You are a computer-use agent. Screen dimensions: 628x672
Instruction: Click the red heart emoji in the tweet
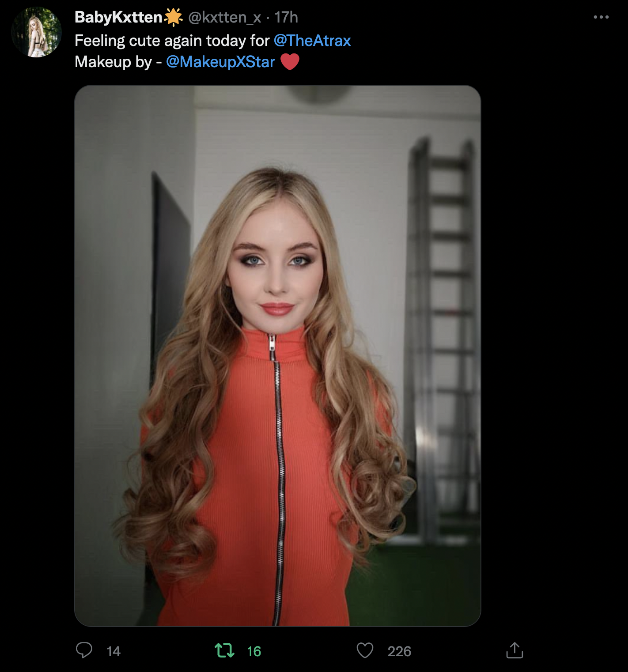(x=290, y=62)
